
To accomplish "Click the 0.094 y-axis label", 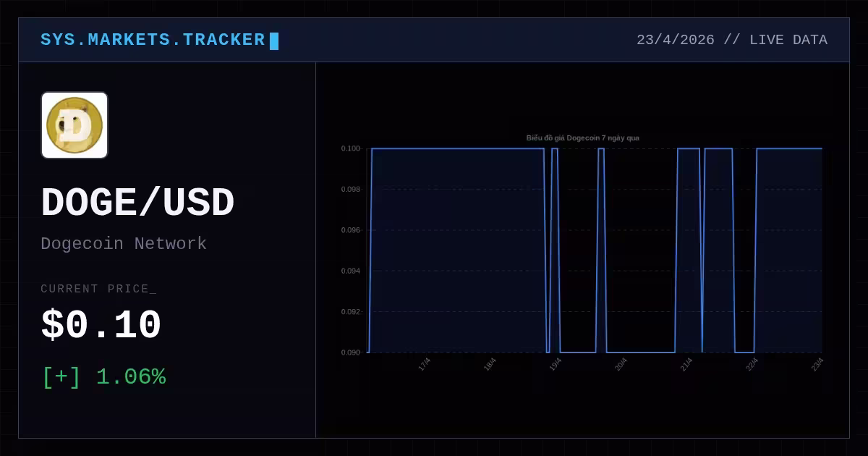I will tap(351, 271).
